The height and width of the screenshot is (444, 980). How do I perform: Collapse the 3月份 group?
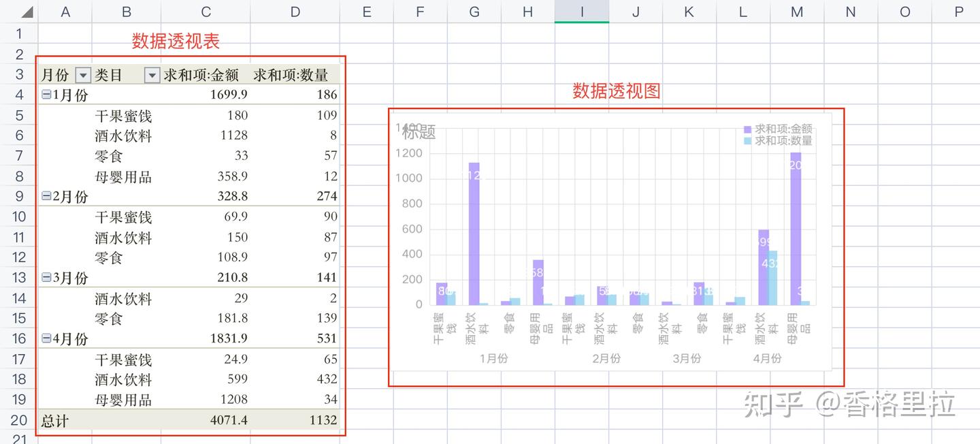pos(46,277)
